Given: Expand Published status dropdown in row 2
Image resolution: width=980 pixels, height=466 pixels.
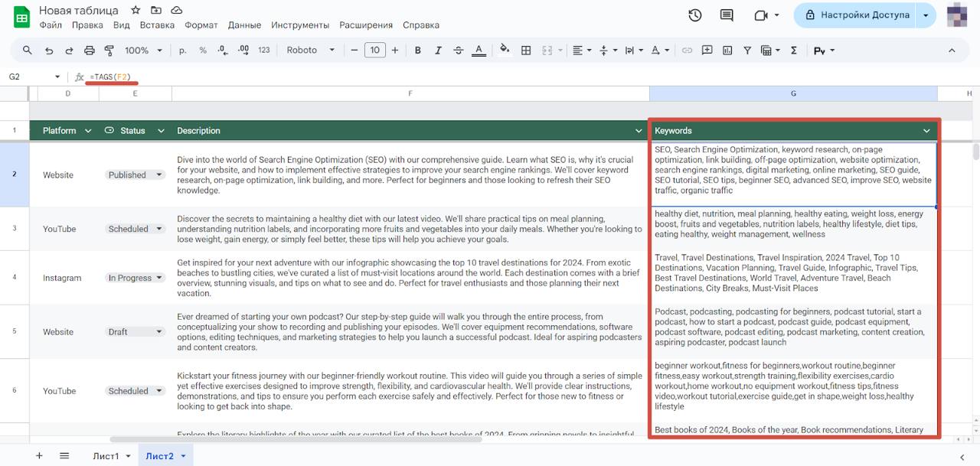Looking at the screenshot, I should click(x=159, y=175).
